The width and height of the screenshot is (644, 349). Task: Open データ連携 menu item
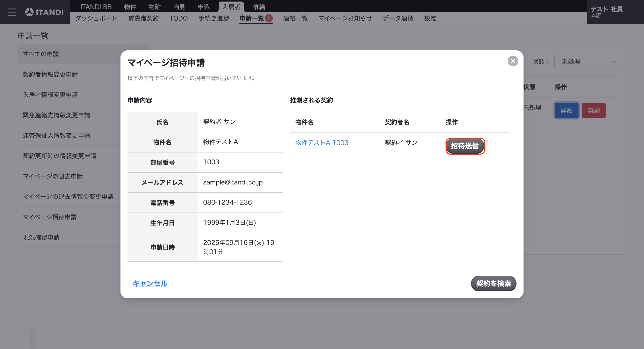coord(398,18)
